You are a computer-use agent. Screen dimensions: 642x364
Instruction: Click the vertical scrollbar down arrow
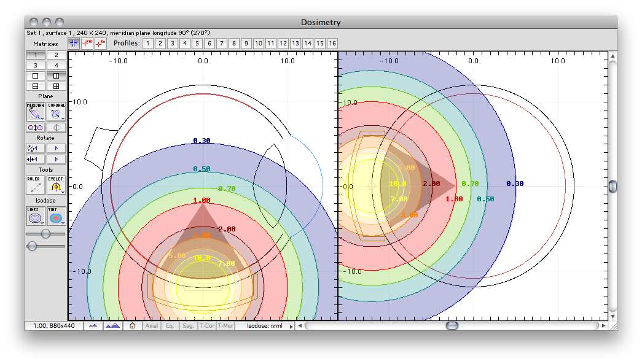(613, 317)
